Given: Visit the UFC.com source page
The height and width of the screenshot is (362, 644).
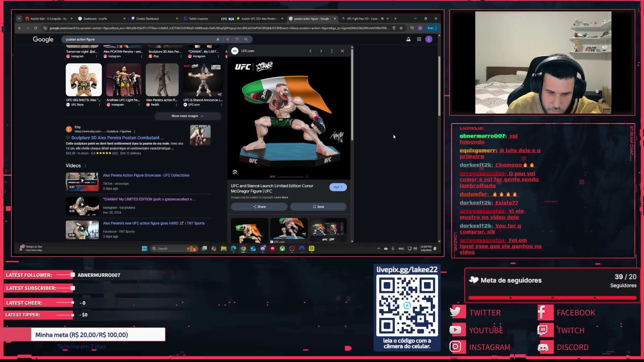Looking at the screenshot, I should point(338,187).
